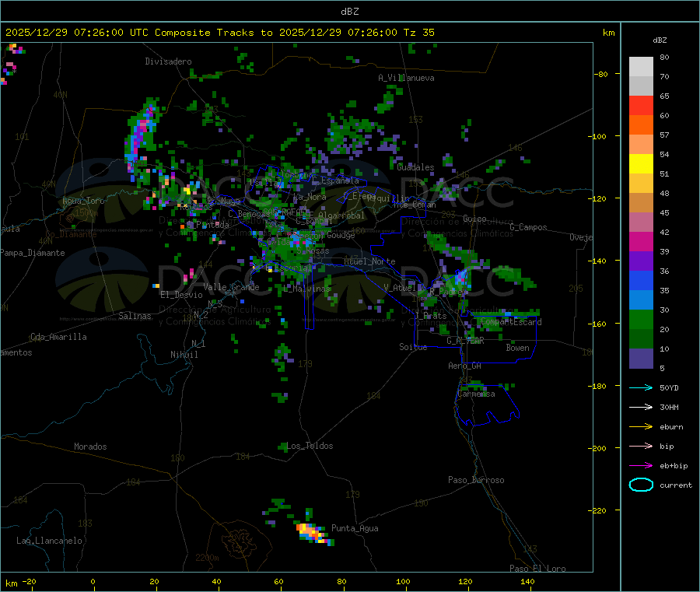Click the 80 dBZ legend color swatch
This screenshot has height=592, width=700.
[x=641, y=67]
